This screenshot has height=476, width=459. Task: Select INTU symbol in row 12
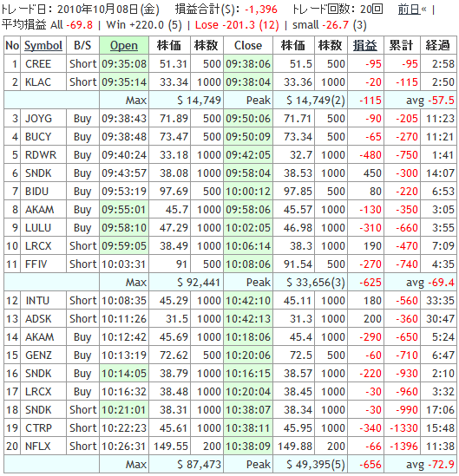(x=37, y=301)
